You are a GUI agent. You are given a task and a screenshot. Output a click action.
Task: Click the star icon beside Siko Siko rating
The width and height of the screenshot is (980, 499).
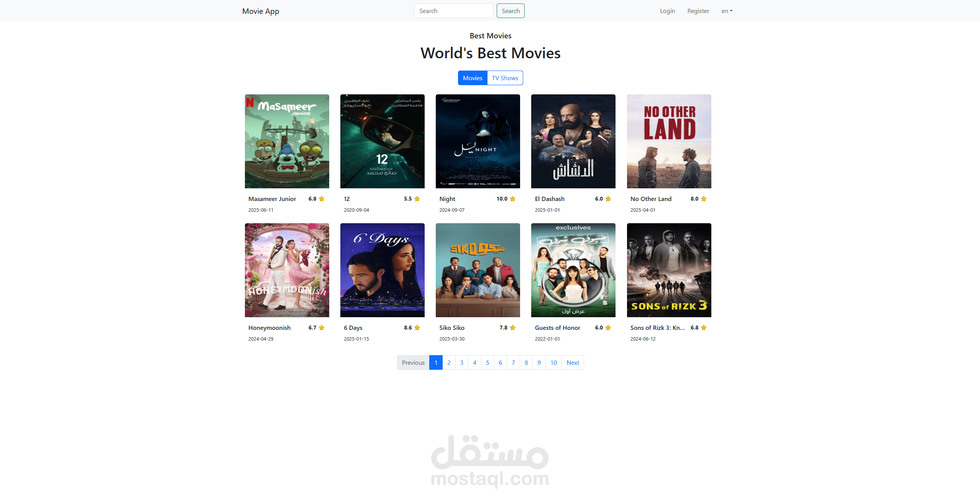tap(513, 328)
